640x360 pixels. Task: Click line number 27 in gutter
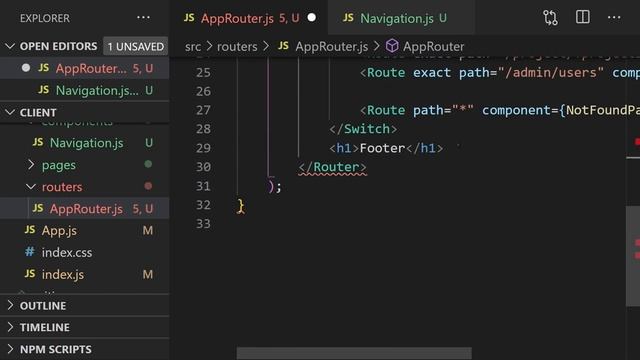(203, 110)
